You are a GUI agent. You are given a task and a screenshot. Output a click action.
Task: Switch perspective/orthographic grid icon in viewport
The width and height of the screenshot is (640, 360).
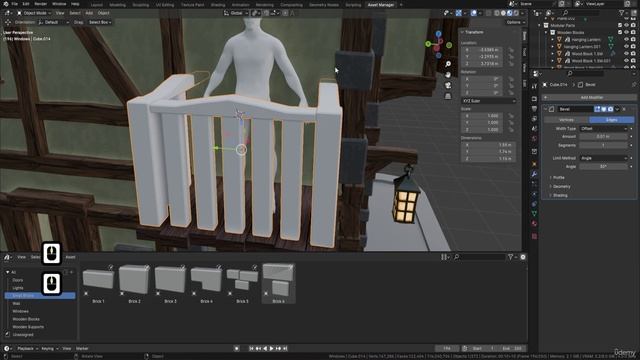[448, 96]
